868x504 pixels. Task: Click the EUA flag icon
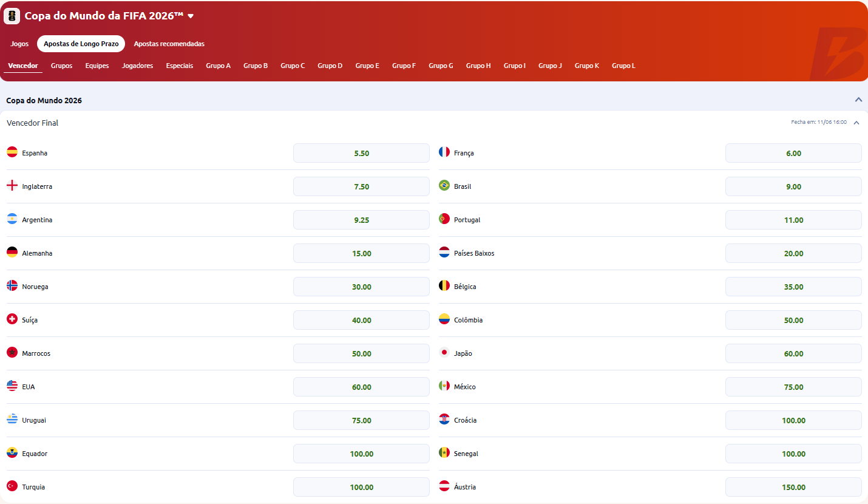[12, 386]
